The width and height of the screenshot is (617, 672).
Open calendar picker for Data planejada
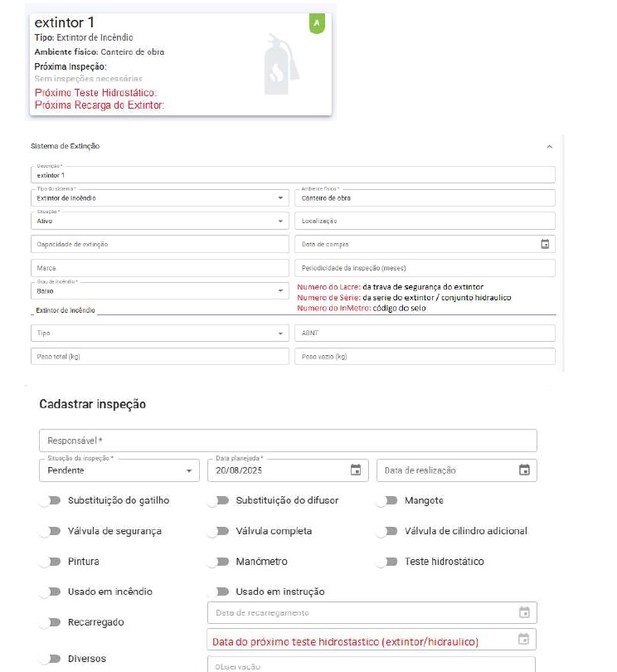[356, 470]
